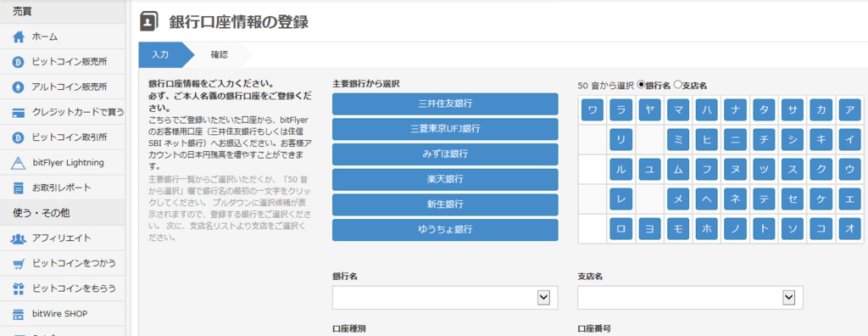
Task: Click the ヤ kana button
Action: point(650,109)
